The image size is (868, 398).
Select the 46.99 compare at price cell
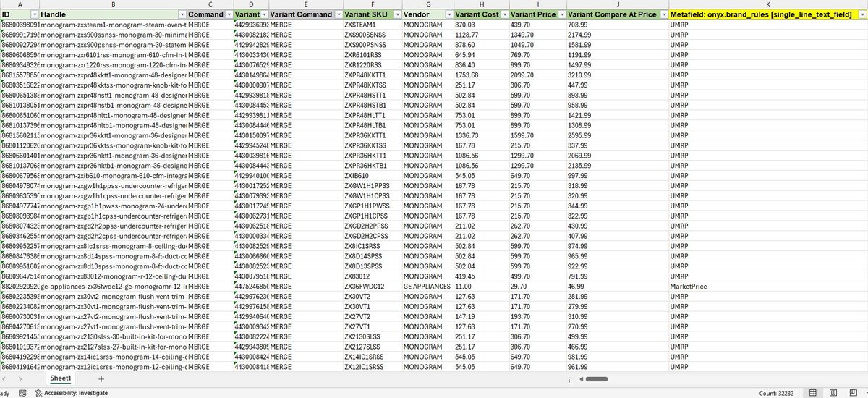pyautogui.click(x=617, y=286)
